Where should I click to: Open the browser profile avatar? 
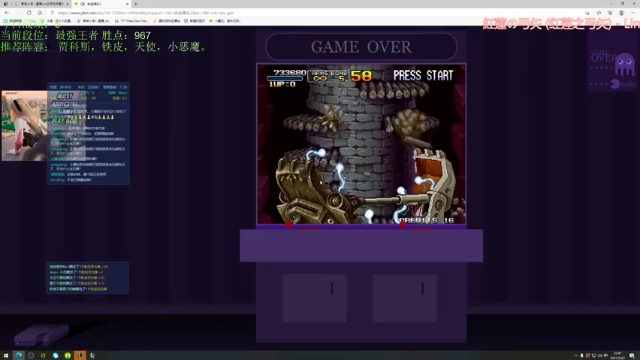(621, 13)
